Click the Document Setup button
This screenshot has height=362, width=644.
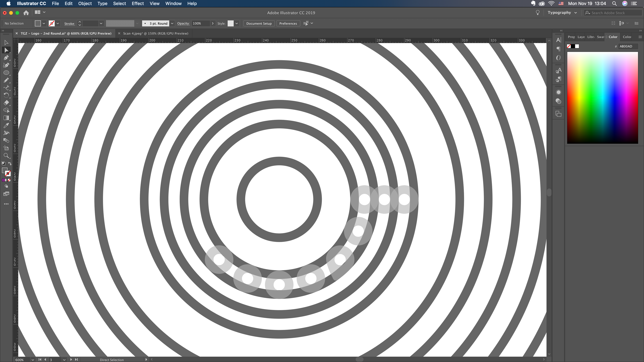pos(259,23)
